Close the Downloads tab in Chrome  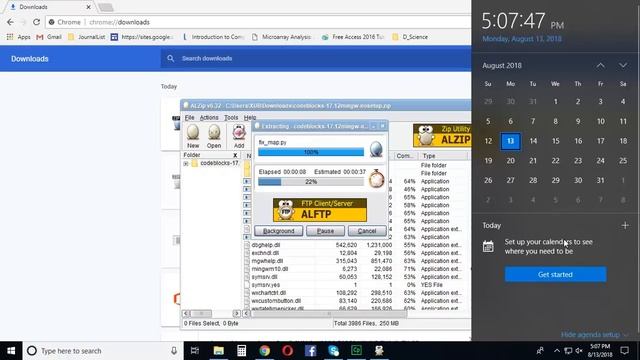coord(88,7)
